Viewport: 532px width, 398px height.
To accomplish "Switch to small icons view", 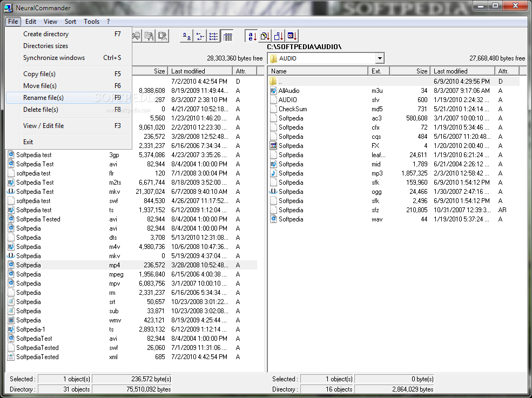I will 200,36.
